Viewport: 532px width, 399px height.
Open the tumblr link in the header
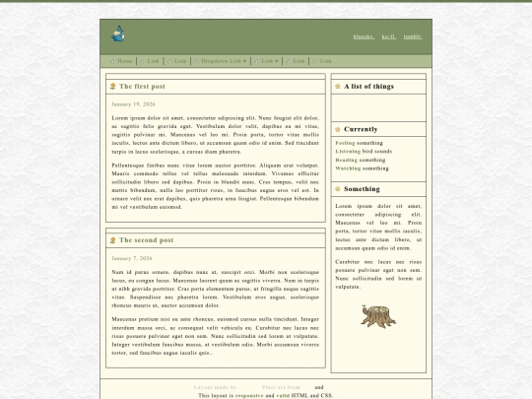pyautogui.click(x=413, y=36)
